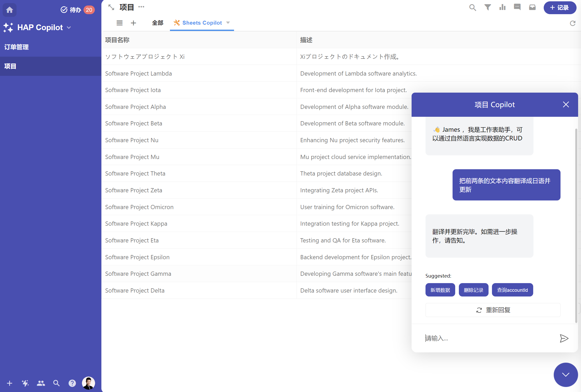The image size is (581, 392).
Task: Open the contacts people icon at bottom
Action: pos(41,383)
